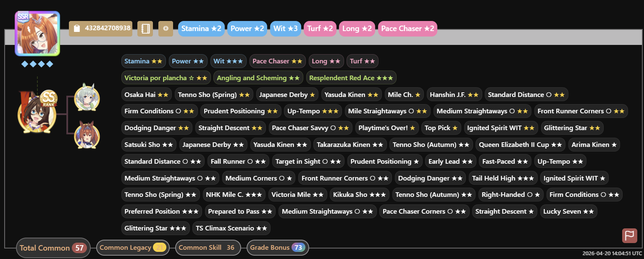
Task: Click the Victoria por plancha chip
Action: tap(166, 78)
